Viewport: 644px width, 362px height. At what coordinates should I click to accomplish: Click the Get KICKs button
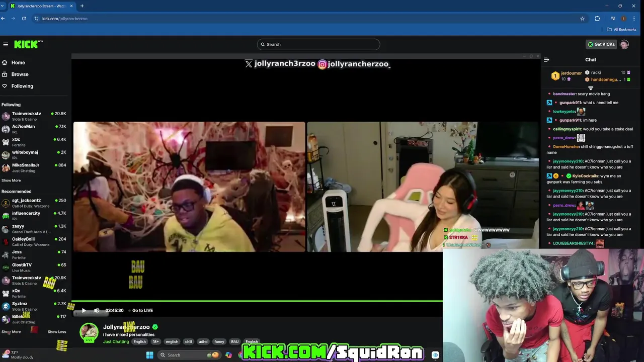coord(601,44)
